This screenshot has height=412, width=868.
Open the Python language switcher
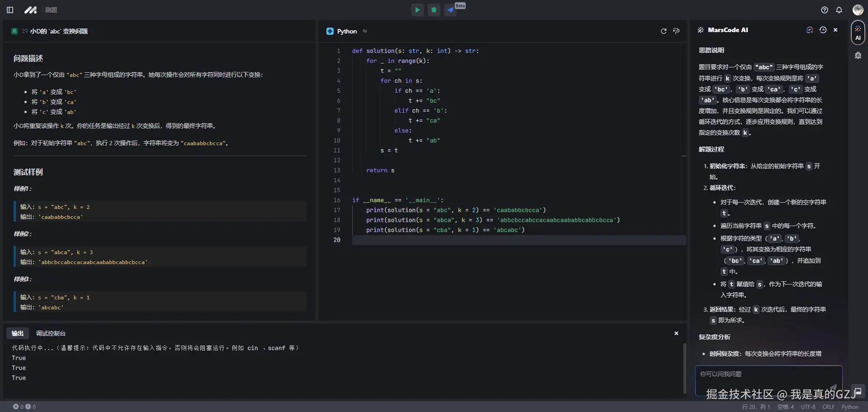point(347,31)
